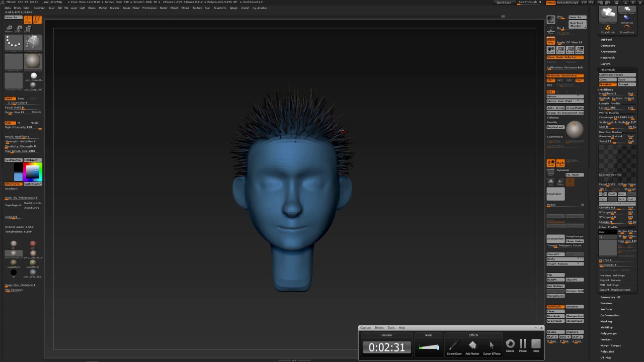
Task: Open the Zplugin menu
Action: pyautogui.click(x=233, y=8)
